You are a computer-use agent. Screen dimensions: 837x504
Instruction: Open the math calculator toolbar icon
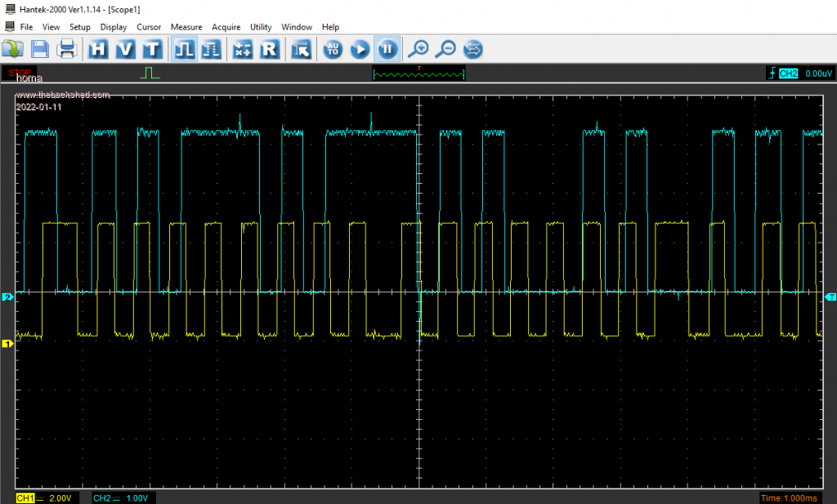click(x=243, y=49)
